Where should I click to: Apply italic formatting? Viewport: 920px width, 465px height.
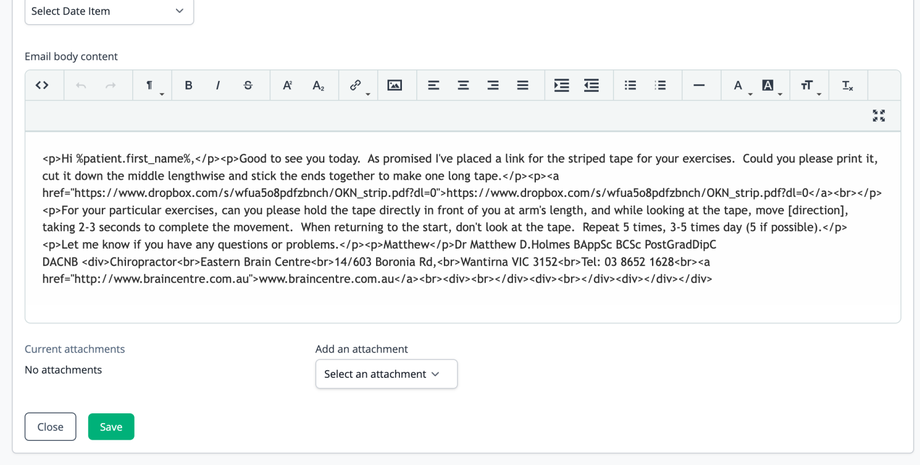218,86
